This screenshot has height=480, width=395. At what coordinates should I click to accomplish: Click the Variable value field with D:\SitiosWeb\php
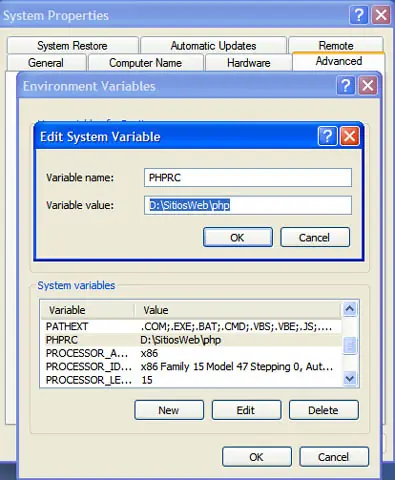pyautogui.click(x=248, y=205)
